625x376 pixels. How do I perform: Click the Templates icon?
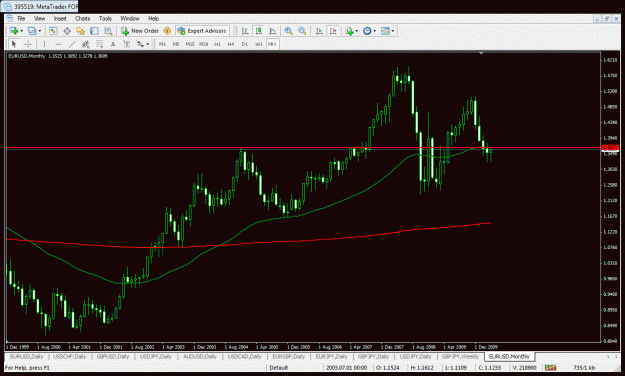(x=385, y=31)
